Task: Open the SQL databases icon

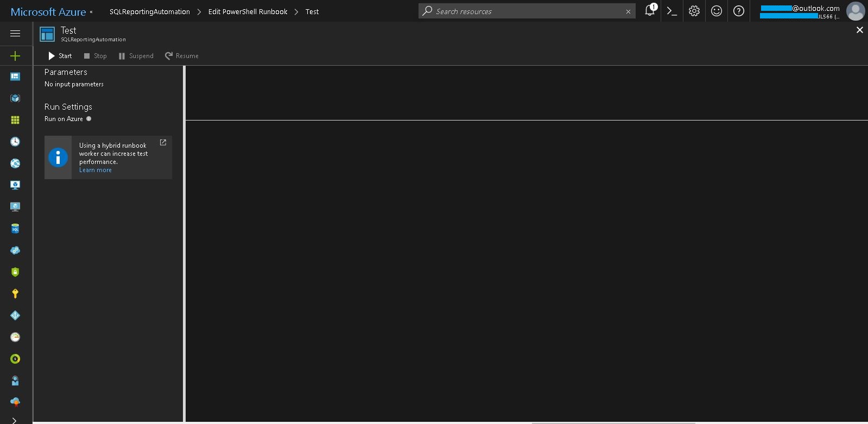Action: (x=15, y=229)
